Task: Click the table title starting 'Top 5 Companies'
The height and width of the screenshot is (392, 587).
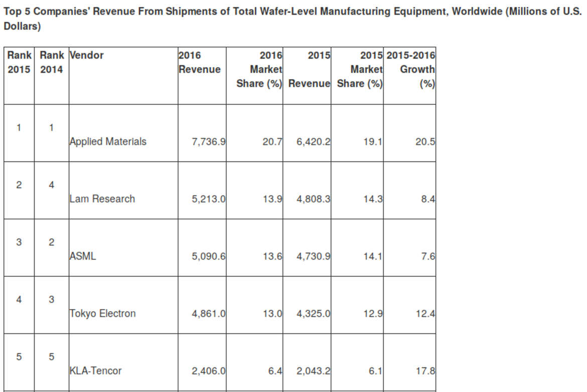Action: [292, 19]
